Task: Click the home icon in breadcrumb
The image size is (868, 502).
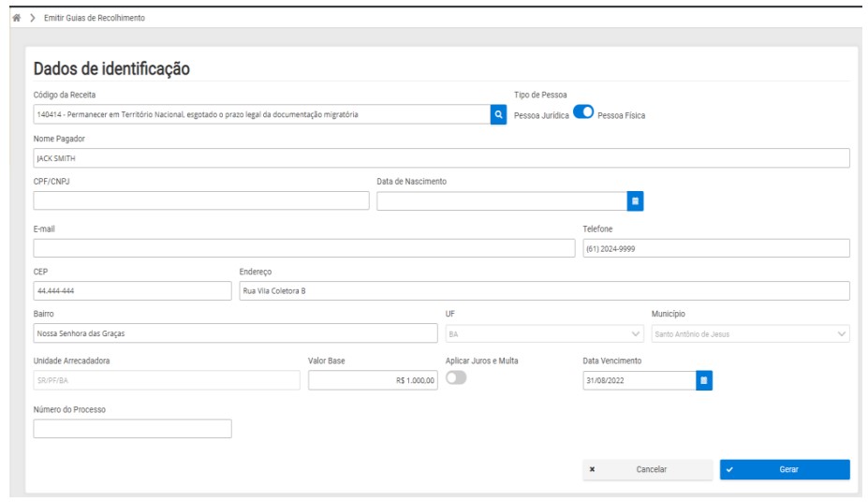Action: click(15, 18)
